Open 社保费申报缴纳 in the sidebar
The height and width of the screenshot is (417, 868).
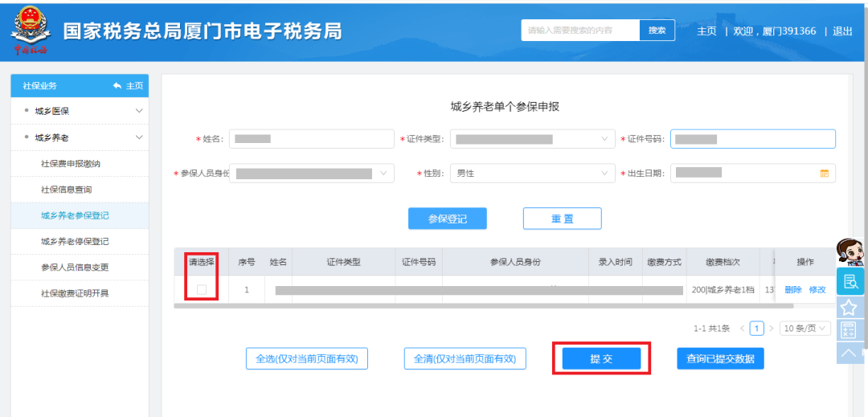point(80,164)
